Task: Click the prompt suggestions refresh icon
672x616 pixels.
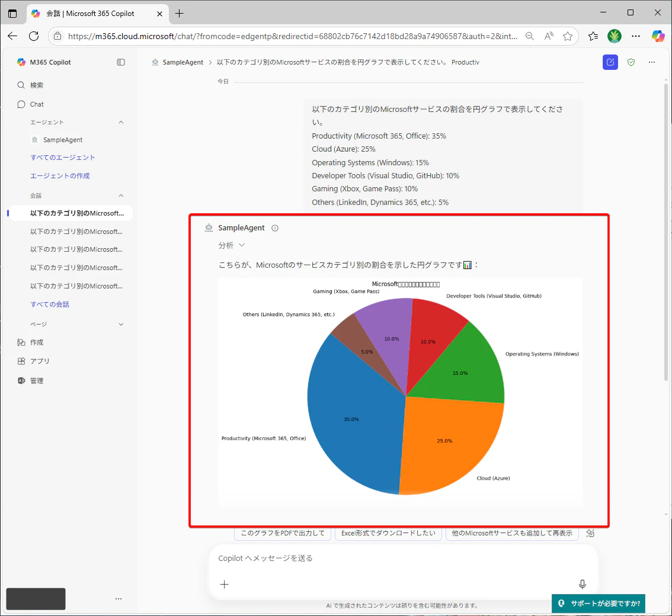Action: tap(590, 533)
